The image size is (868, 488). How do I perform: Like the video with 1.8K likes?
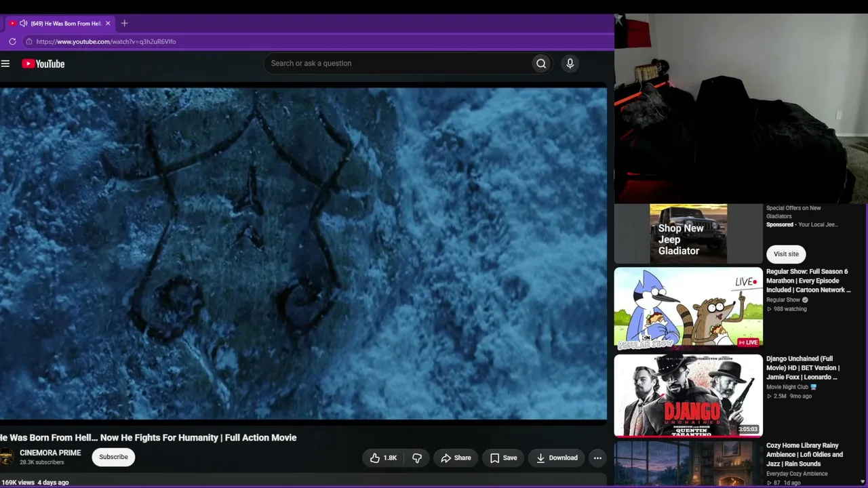pos(383,458)
